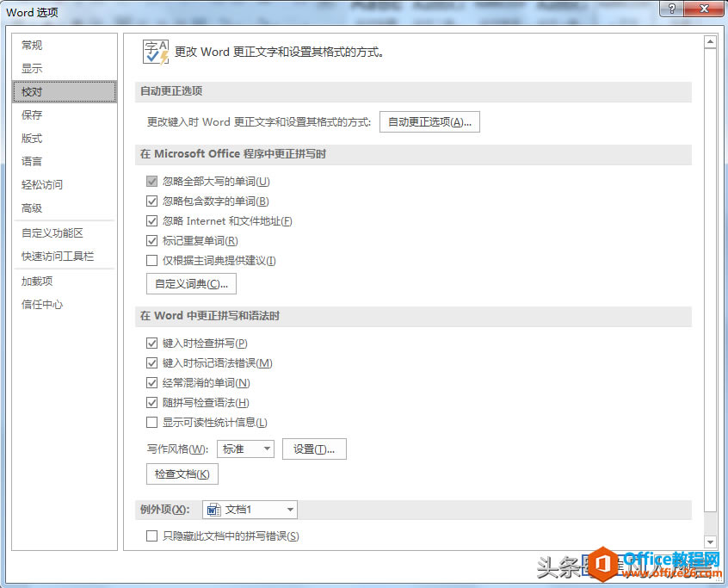The image size is (728, 588).
Task: Toggle 键入时标记语法错误 checkbox
Action: (x=151, y=362)
